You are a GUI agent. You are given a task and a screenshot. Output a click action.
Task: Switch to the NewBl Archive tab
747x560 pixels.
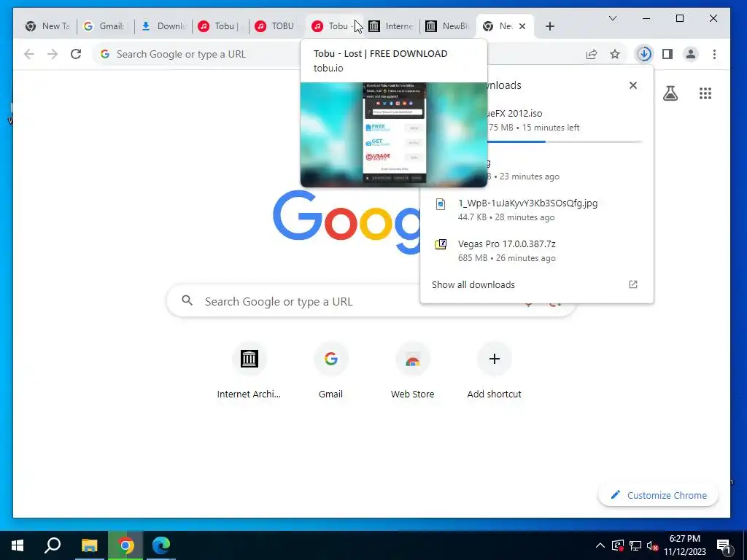pyautogui.click(x=448, y=26)
